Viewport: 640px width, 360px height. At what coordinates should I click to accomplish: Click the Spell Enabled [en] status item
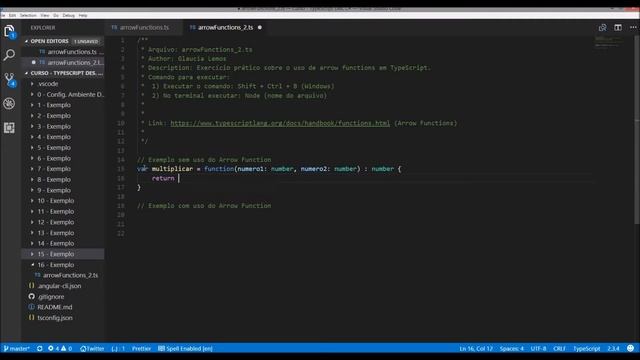click(x=185, y=348)
